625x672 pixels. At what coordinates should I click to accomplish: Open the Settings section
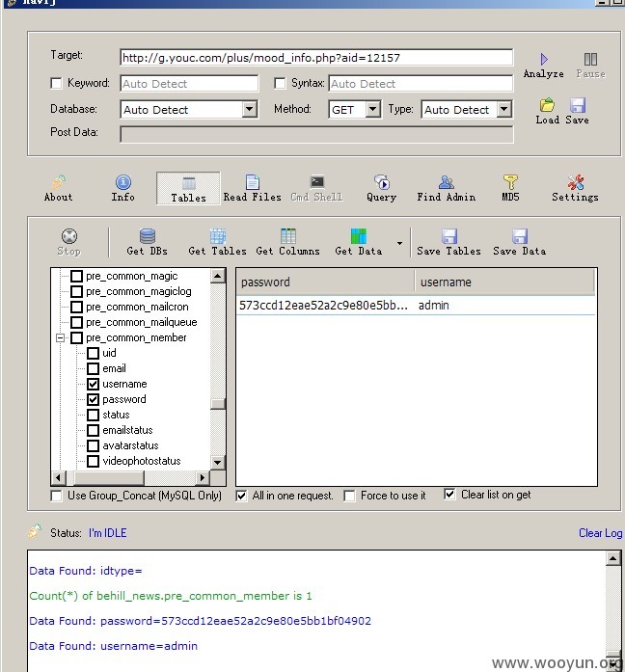tap(575, 189)
